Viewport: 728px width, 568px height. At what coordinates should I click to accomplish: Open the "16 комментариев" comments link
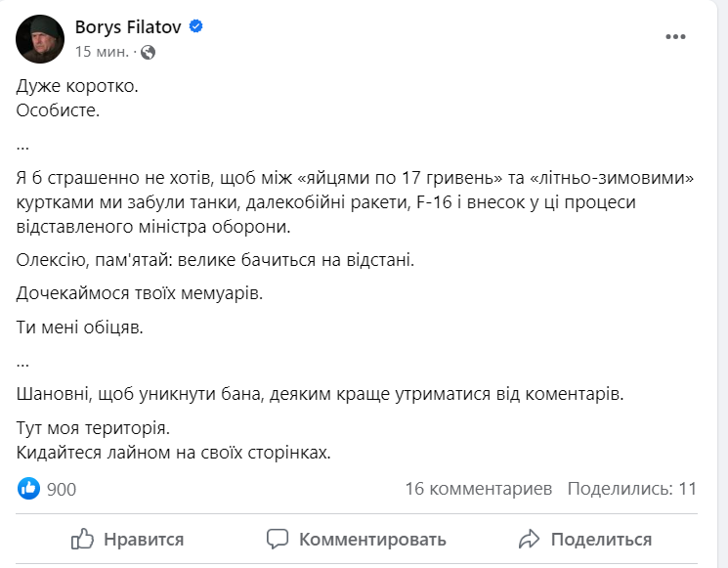tap(478, 489)
